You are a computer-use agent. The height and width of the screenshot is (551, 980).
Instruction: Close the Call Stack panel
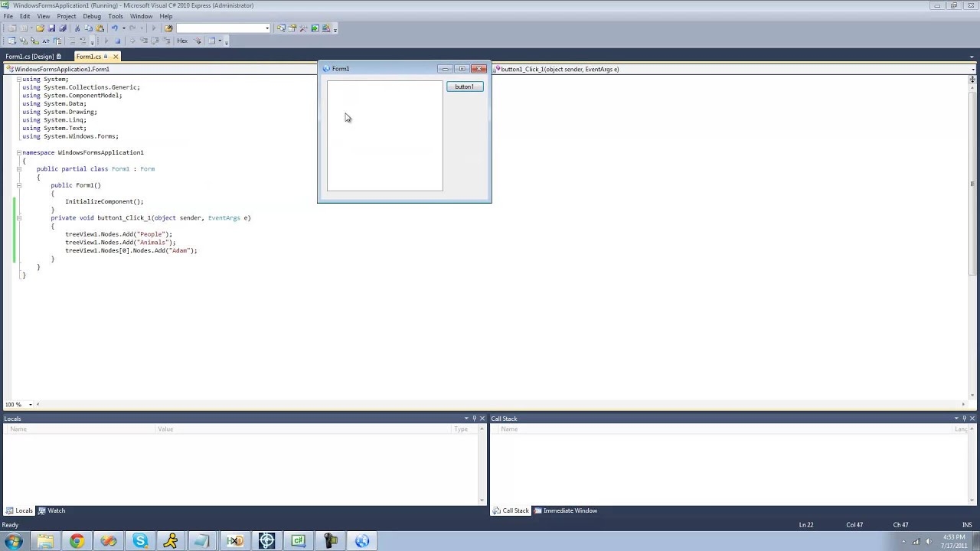[x=972, y=419]
